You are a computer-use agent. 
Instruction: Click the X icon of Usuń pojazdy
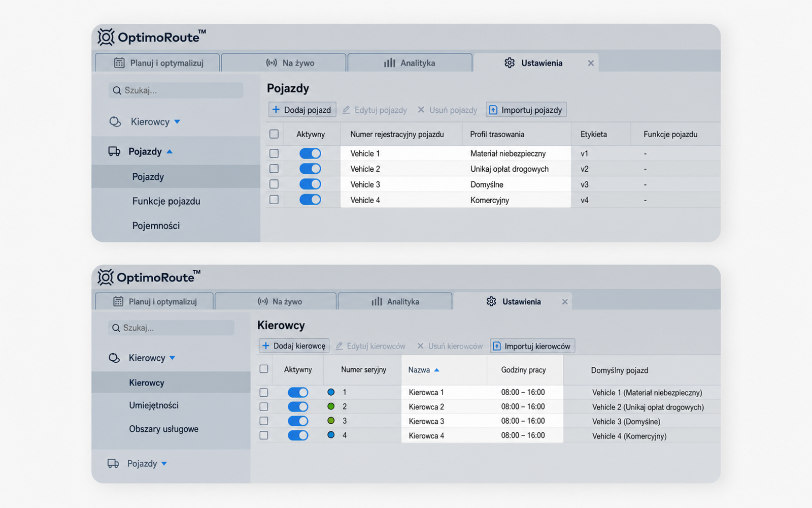[421, 110]
